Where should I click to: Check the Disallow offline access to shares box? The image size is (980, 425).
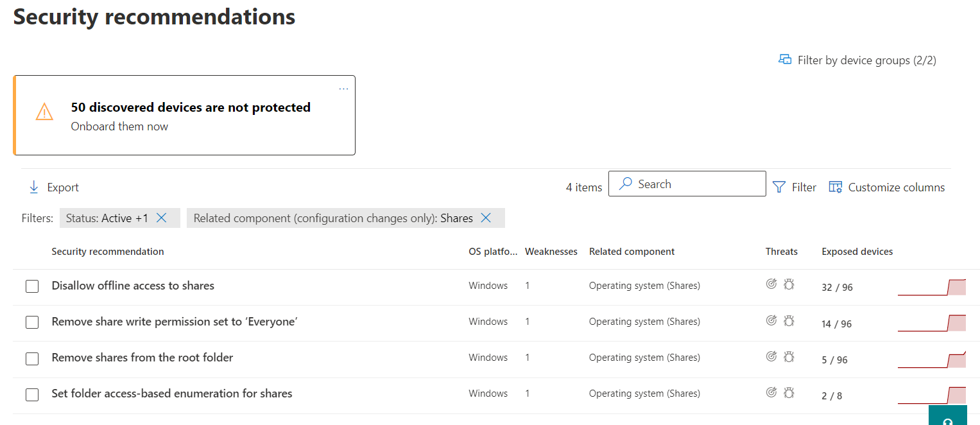32,286
